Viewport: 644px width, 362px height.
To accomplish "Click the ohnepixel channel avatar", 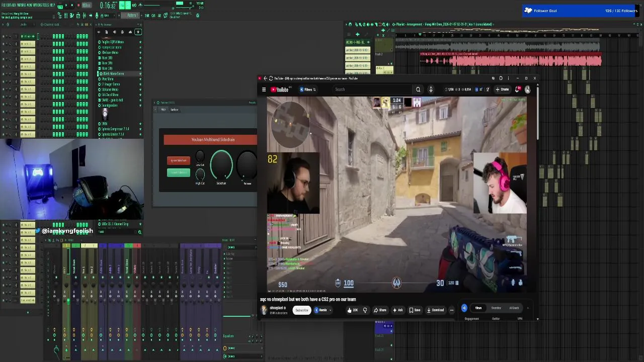I will point(264,310).
